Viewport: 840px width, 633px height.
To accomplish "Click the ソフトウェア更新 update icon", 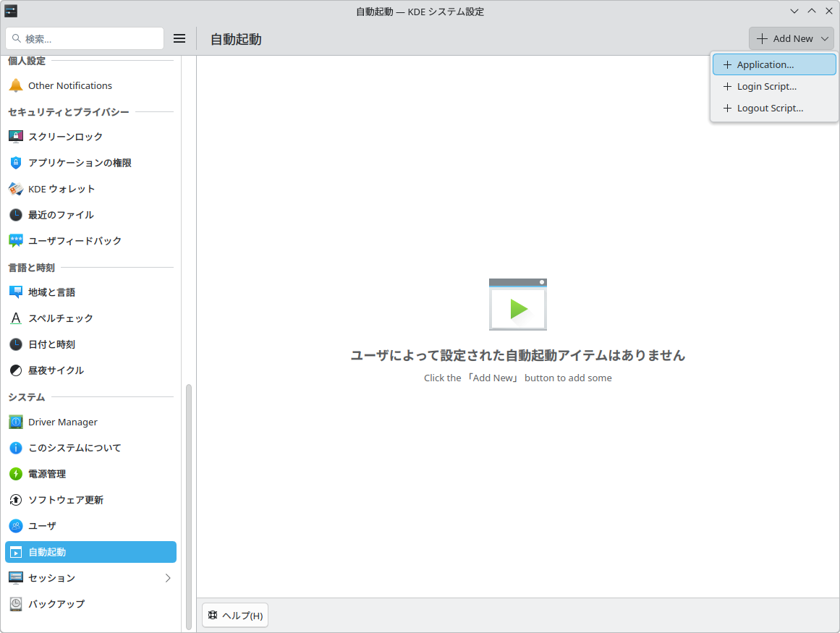I will click(x=16, y=500).
